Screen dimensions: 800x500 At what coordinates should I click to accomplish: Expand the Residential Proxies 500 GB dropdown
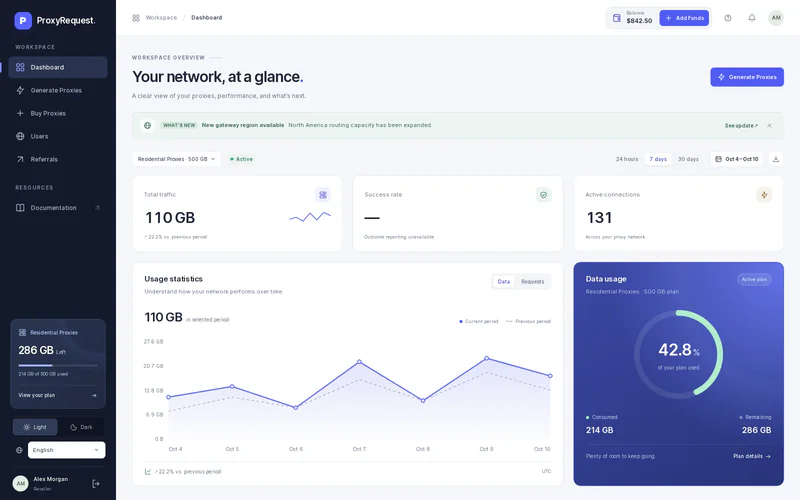click(x=177, y=159)
